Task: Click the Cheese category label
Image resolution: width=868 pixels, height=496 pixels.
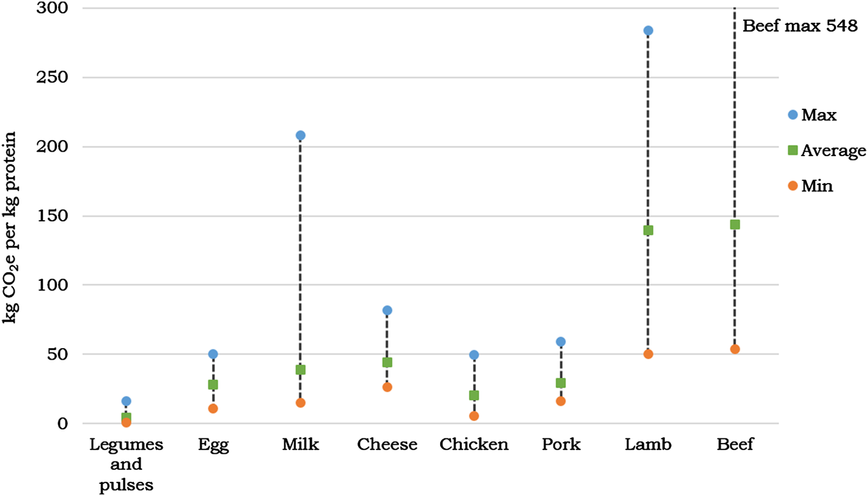Action: [388, 445]
